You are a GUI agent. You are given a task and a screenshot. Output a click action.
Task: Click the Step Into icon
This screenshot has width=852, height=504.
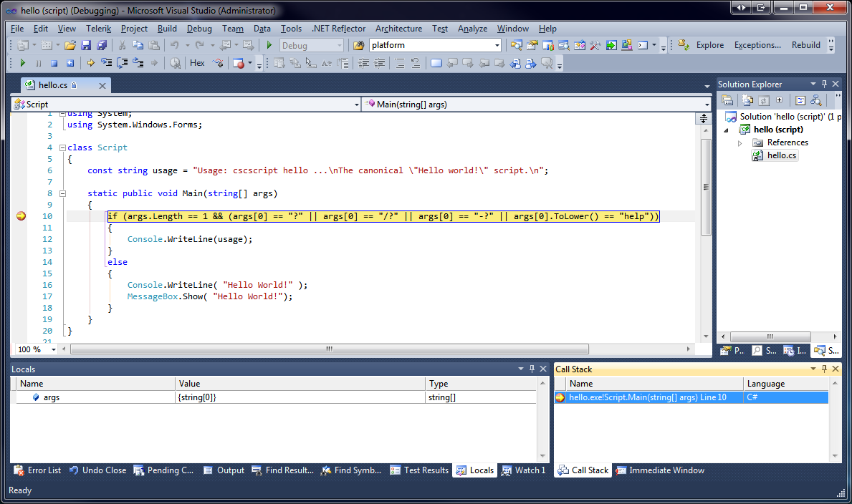pyautogui.click(x=107, y=63)
